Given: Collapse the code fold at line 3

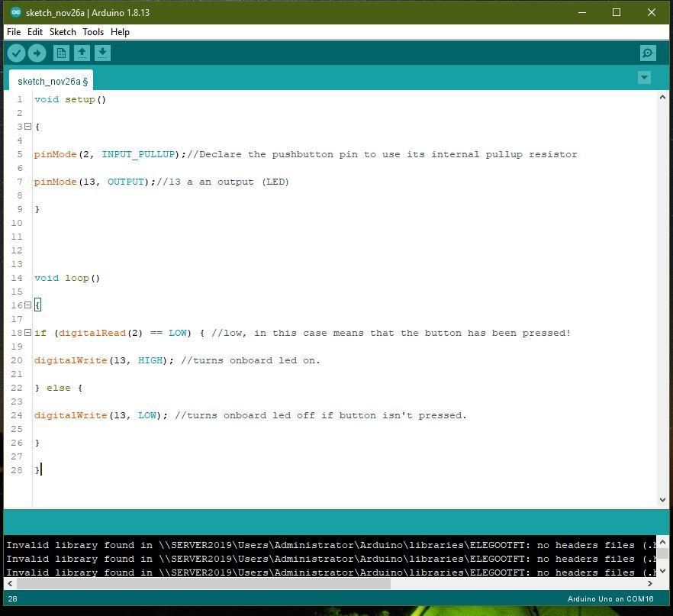Looking at the screenshot, I should coord(28,127).
